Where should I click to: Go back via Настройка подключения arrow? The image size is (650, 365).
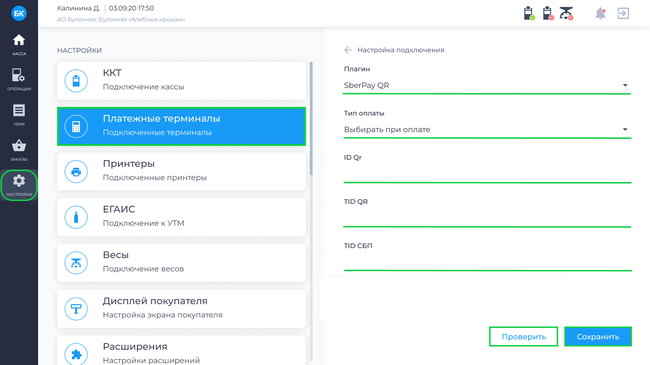coord(348,50)
